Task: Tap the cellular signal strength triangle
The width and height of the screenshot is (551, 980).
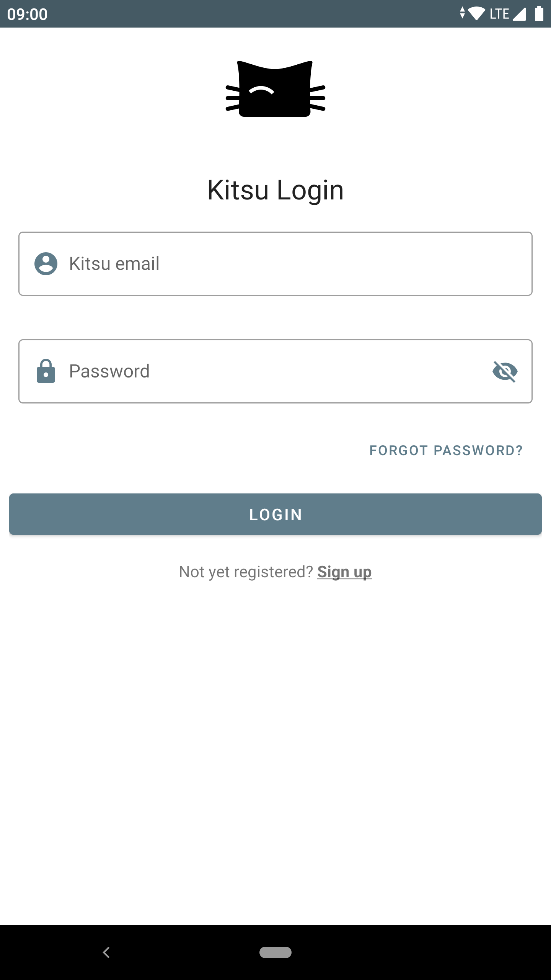Action: click(519, 14)
